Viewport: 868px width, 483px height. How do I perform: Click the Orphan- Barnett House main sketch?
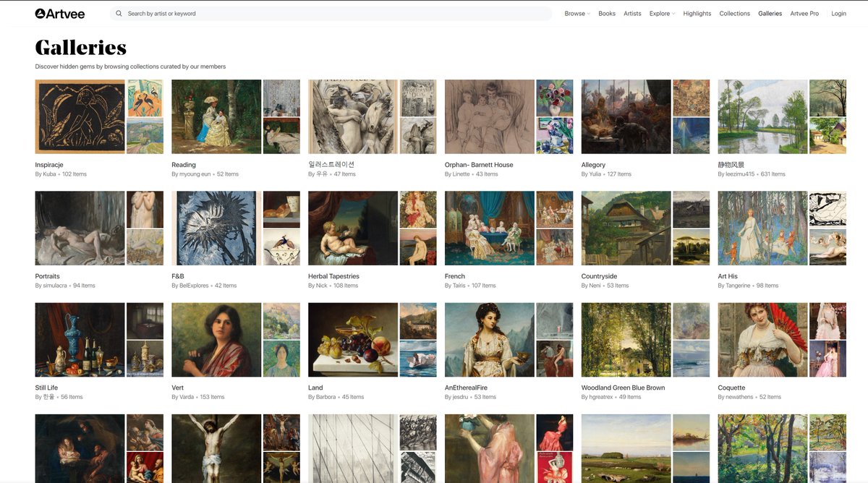coord(490,116)
